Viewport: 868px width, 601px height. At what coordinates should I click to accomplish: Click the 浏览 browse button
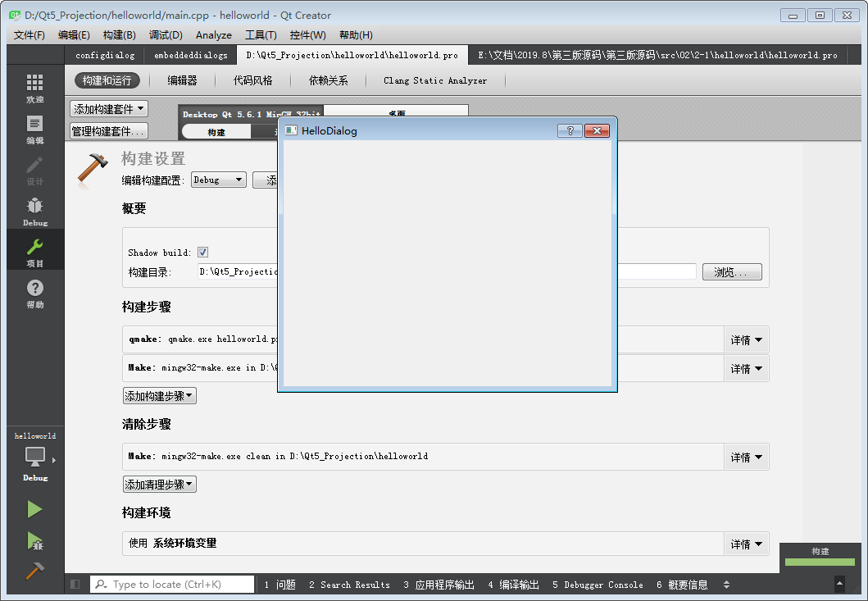[x=731, y=271]
